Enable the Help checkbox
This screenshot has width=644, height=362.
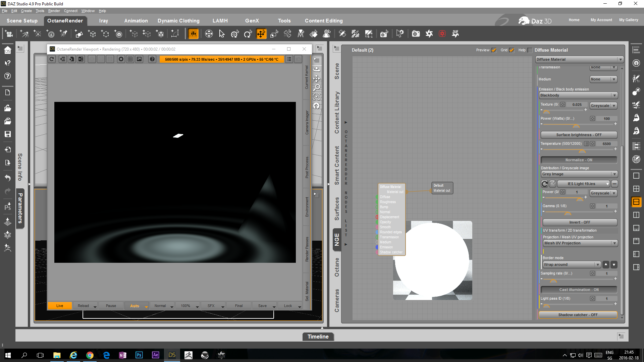pyautogui.click(x=530, y=50)
